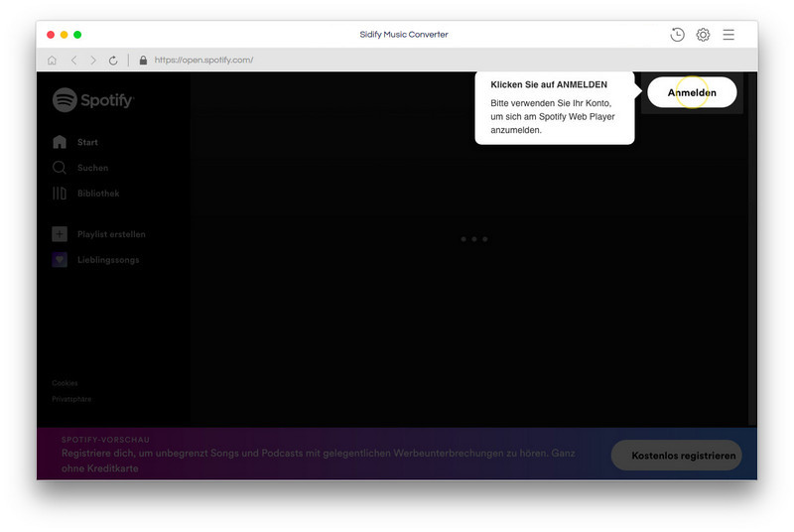Screen dimensions: 794x532
Task: Reload the page with the refresh icon
Action: click(x=113, y=61)
